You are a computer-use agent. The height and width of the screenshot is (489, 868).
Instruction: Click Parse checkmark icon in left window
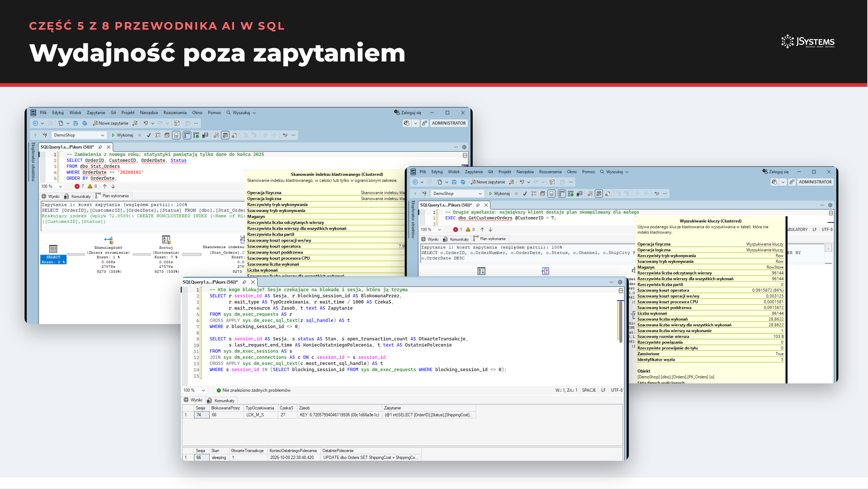pos(149,135)
